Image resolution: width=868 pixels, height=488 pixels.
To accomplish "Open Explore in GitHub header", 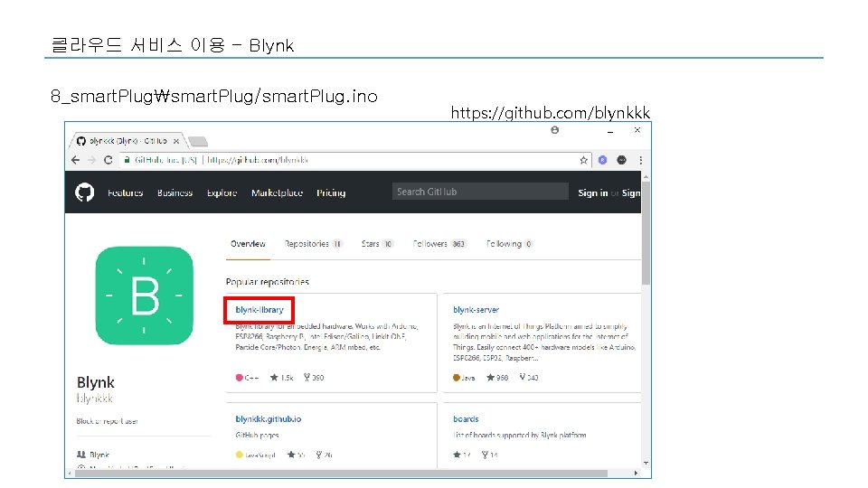I will point(222,192).
